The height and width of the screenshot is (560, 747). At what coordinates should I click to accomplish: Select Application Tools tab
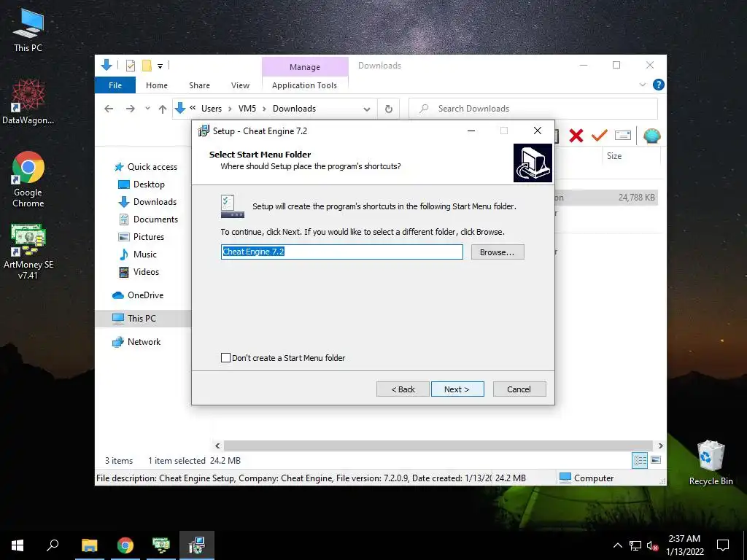point(304,85)
